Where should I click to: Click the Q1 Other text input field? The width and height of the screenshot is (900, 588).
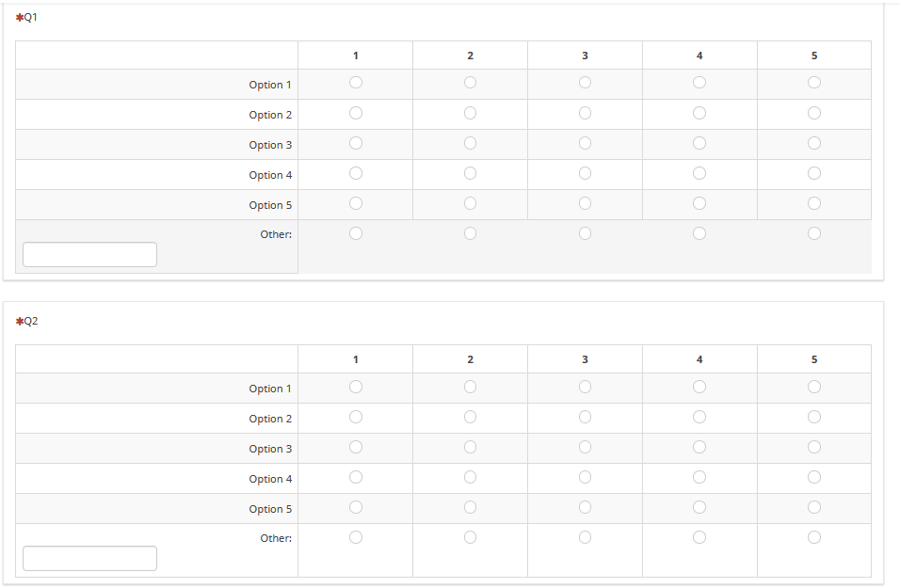click(89, 254)
